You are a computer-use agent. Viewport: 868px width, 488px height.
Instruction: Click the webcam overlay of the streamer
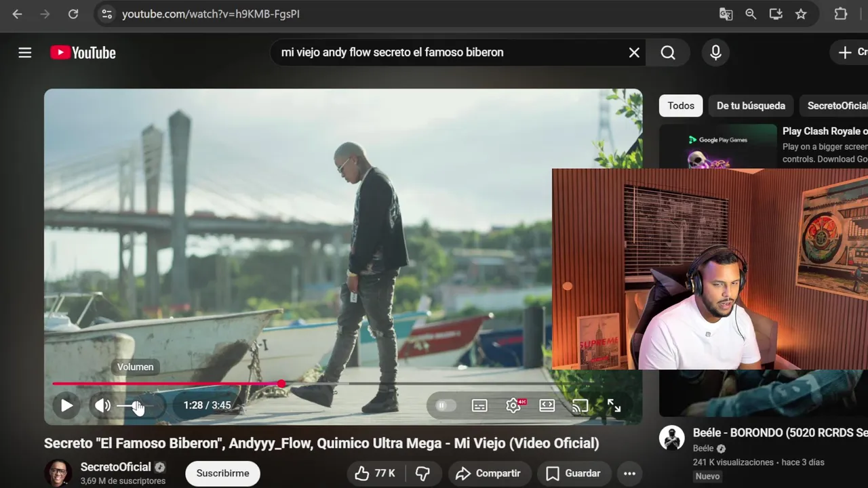710,268
